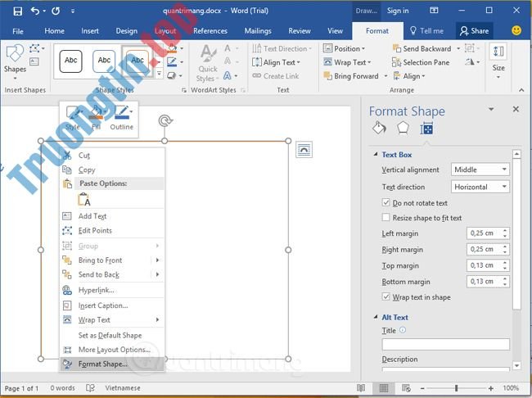This screenshot has height=398, width=532.
Task: Click the rotate handle above the shape
Action: coord(165,120)
